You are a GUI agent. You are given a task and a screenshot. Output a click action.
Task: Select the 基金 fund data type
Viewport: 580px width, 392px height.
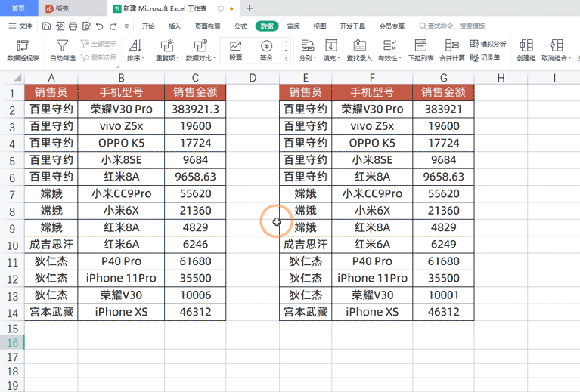(266, 51)
